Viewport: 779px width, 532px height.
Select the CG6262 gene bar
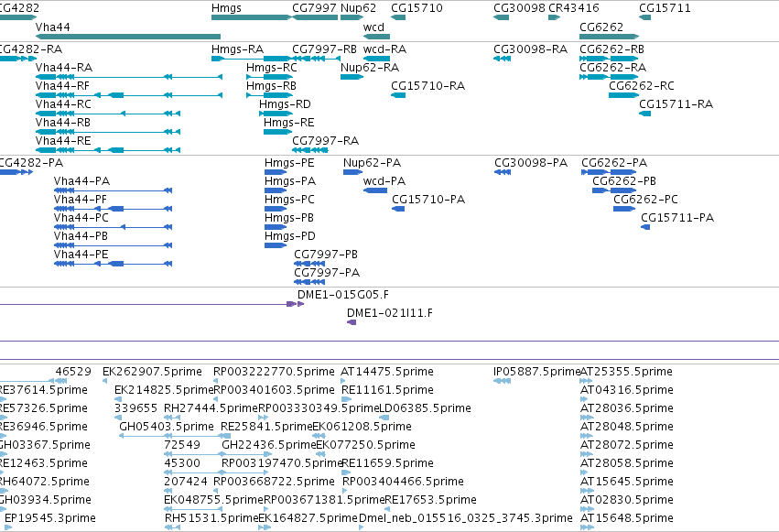pyautogui.click(x=609, y=37)
